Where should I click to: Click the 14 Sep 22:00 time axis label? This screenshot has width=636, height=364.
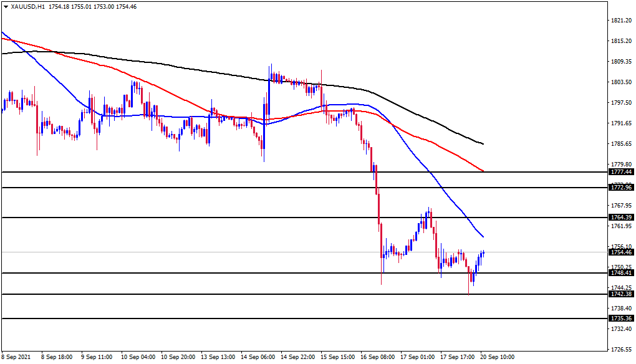297,357
